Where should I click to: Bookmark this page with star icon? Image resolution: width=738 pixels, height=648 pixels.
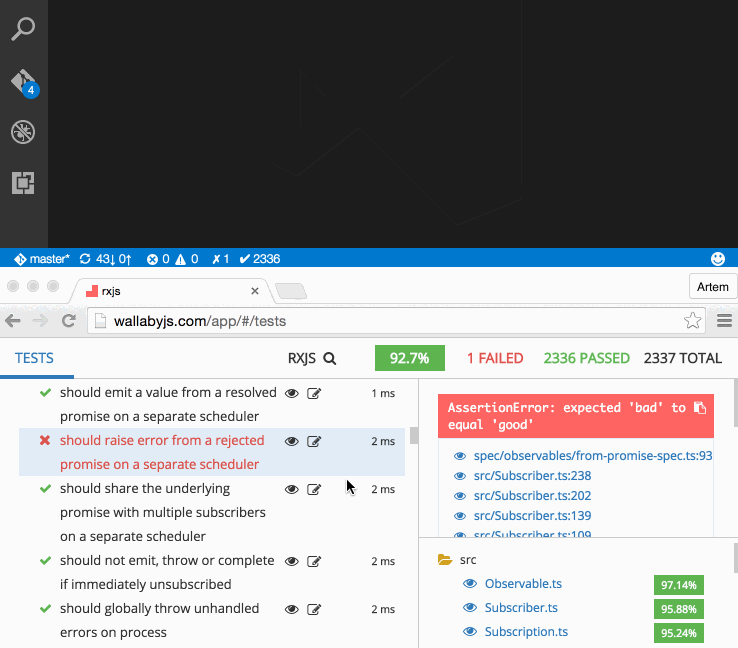693,321
